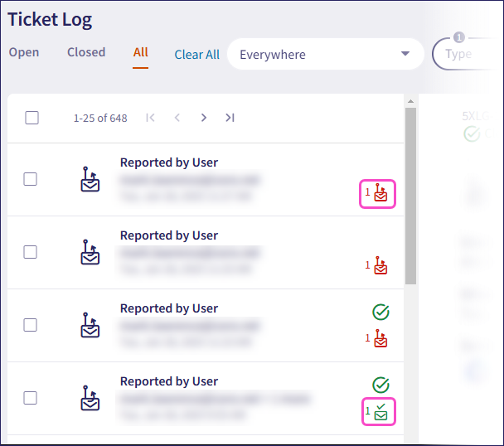Click the first row's reported email icon
This screenshot has width=504, height=446.
(x=90, y=179)
